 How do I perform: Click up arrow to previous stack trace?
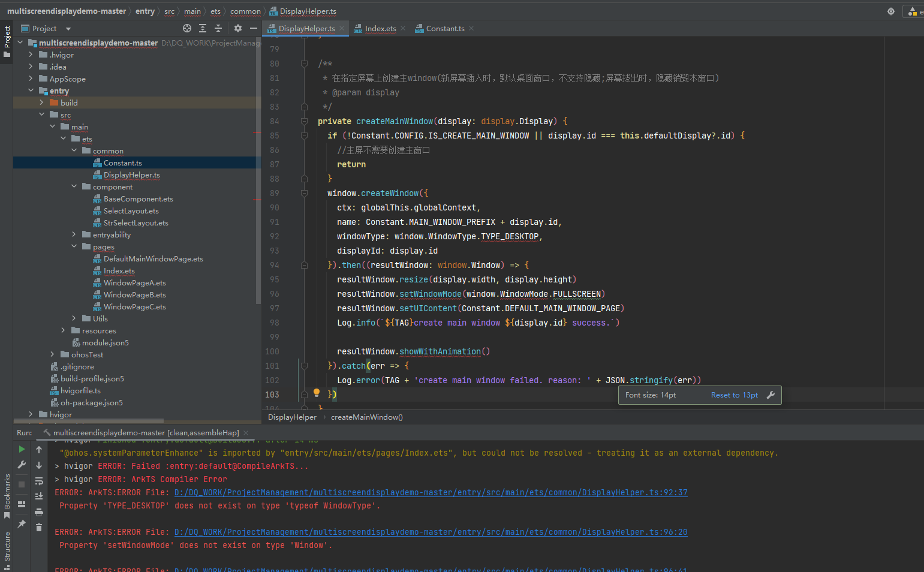[x=39, y=450]
